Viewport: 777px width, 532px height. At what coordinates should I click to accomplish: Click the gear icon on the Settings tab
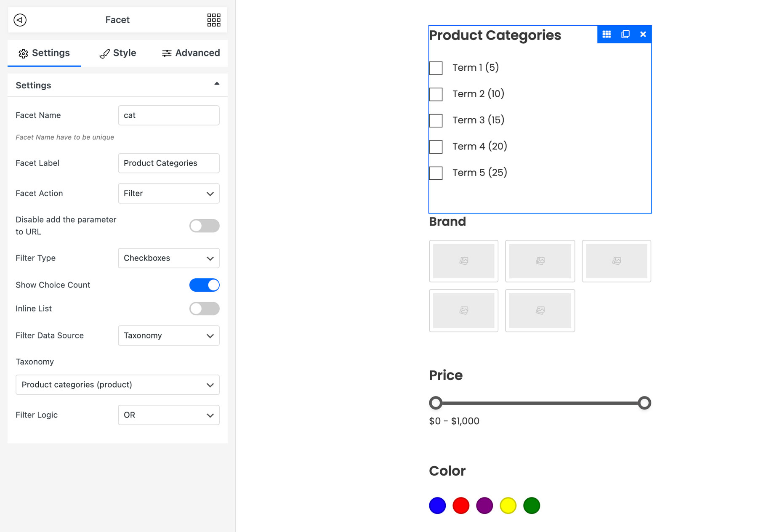24,53
